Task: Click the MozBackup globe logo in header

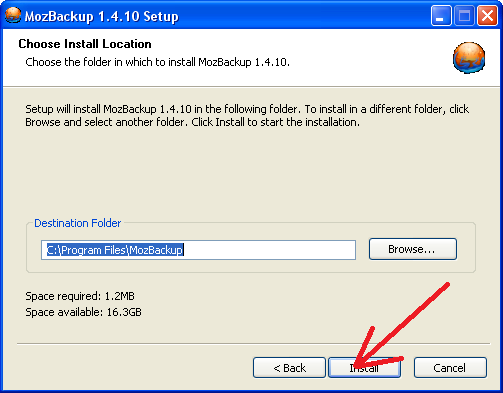Action: click(469, 58)
